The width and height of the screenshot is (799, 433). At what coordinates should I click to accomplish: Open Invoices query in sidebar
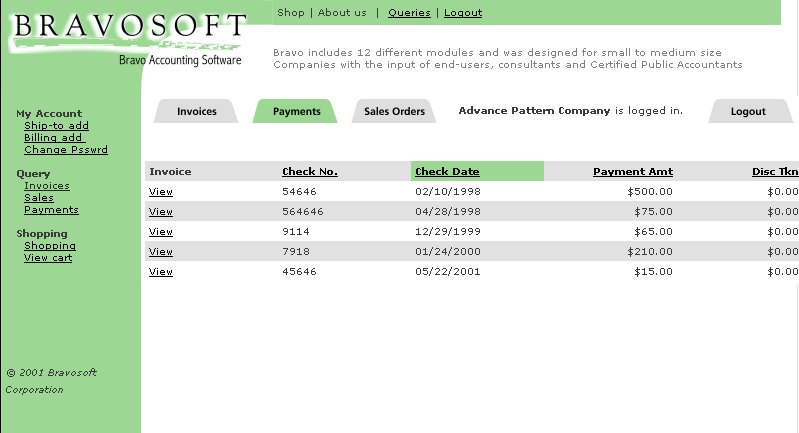pyautogui.click(x=47, y=186)
